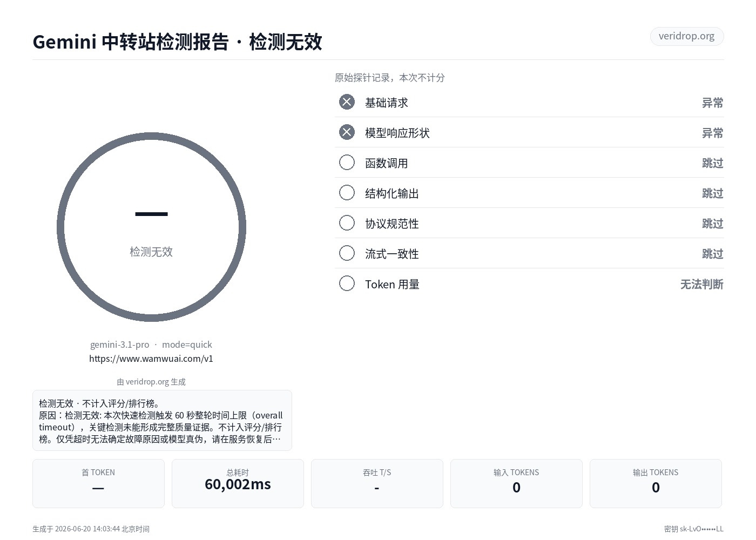Click the error X icon beside 模型响应形状
This screenshot has height=540, width=756.
[347, 132]
